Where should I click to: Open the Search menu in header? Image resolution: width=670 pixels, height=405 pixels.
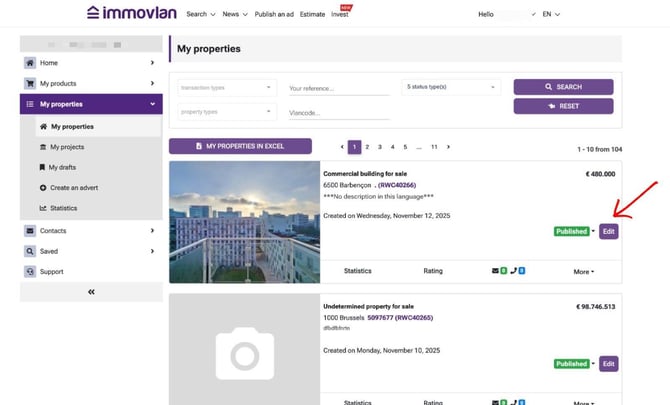pyautogui.click(x=199, y=15)
